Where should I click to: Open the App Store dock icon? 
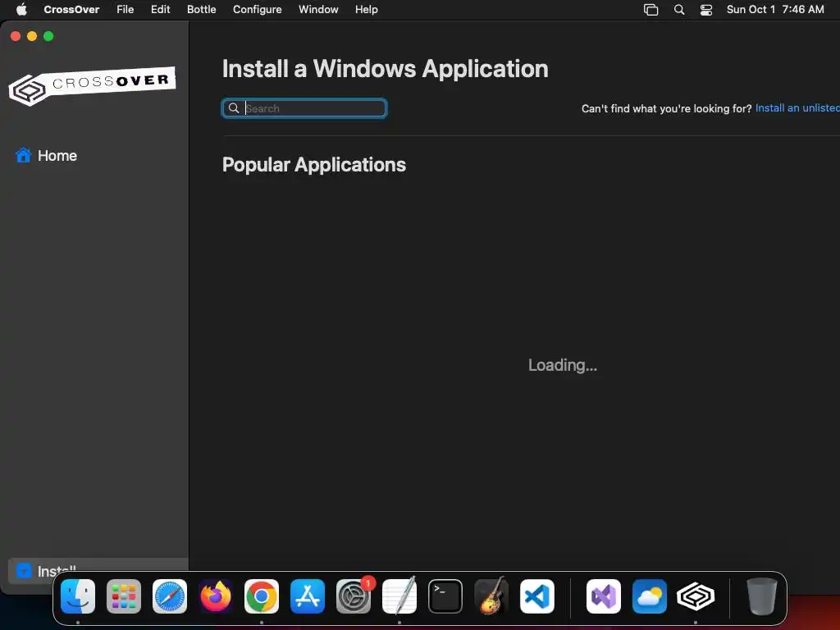308,596
